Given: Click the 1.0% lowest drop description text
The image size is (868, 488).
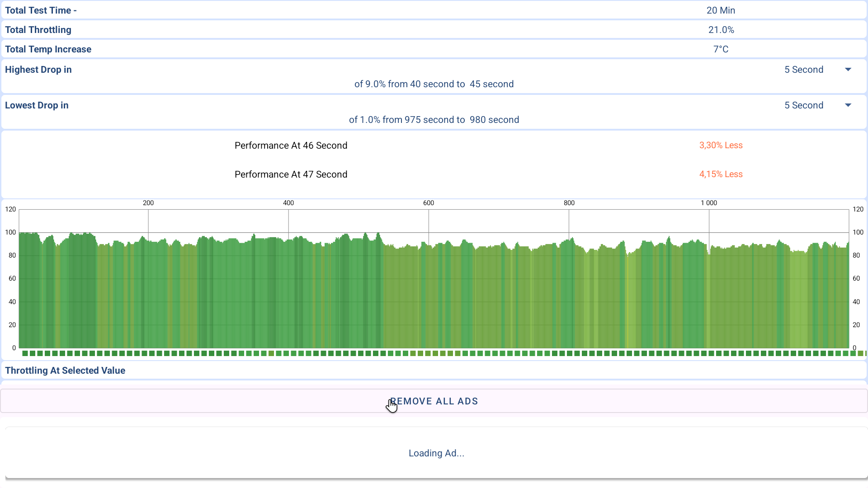Looking at the screenshot, I should [x=434, y=120].
